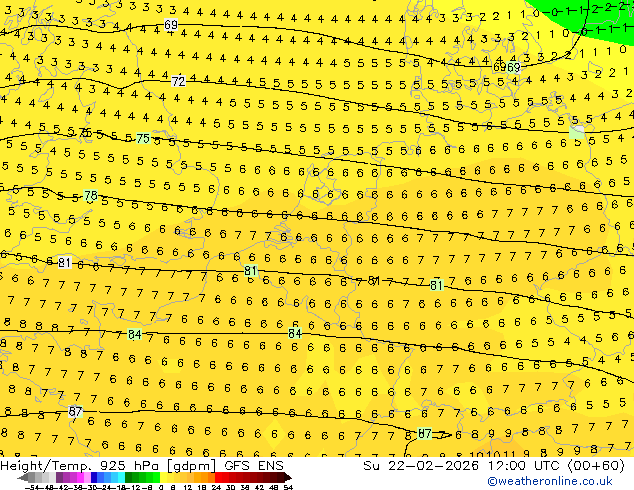The height and width of the screenshot is (490, 634).
Task: Click the green cold-air area on map
Action: (x=594, y=20)
